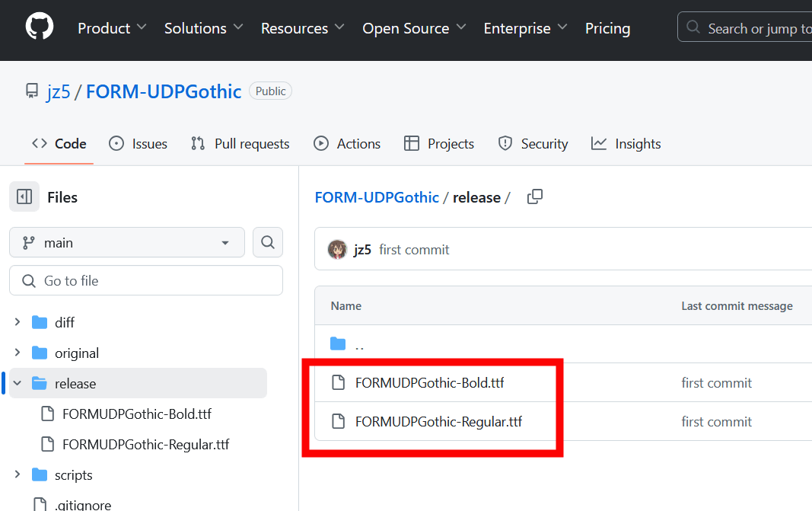This screenshot has width=812, height=511.
Task: Select the original folder in tree
Action: click(x=77, y=353)
